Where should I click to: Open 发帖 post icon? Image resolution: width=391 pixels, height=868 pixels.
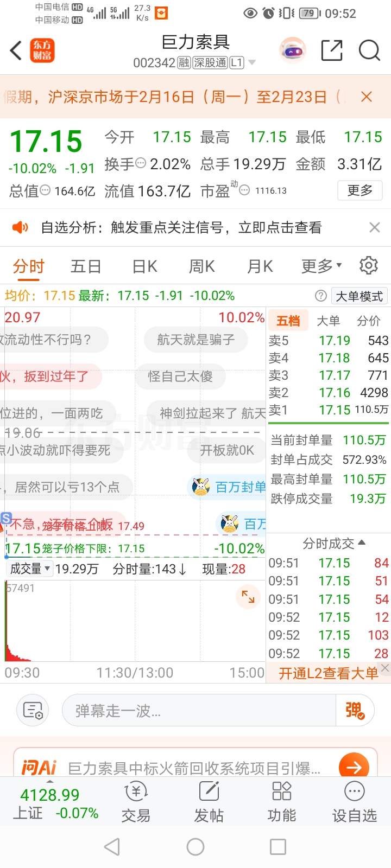(209, 802)
